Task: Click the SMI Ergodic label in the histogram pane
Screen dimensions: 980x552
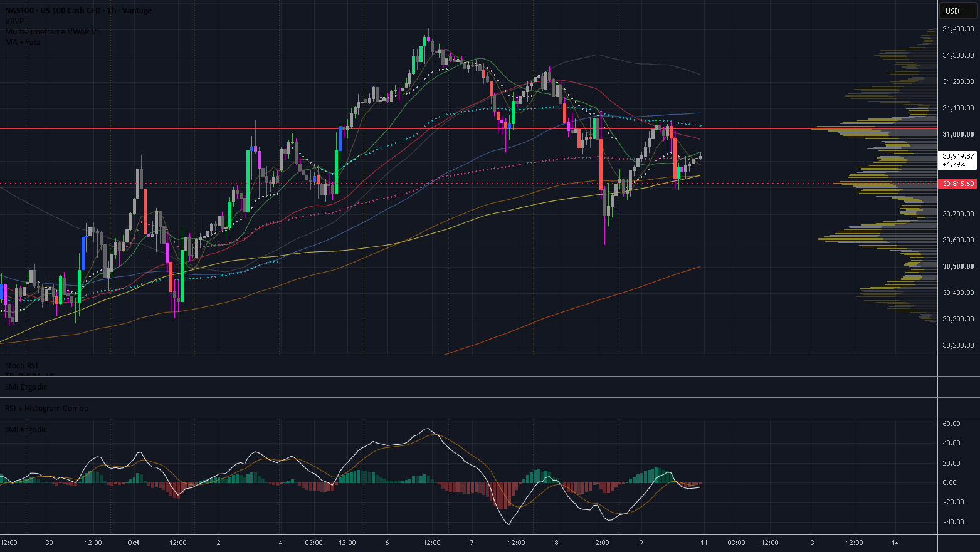Action: (26, 429)
